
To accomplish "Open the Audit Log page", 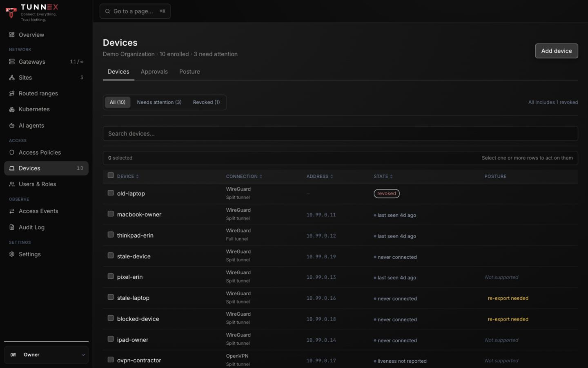I will click(x=46, y=227).
